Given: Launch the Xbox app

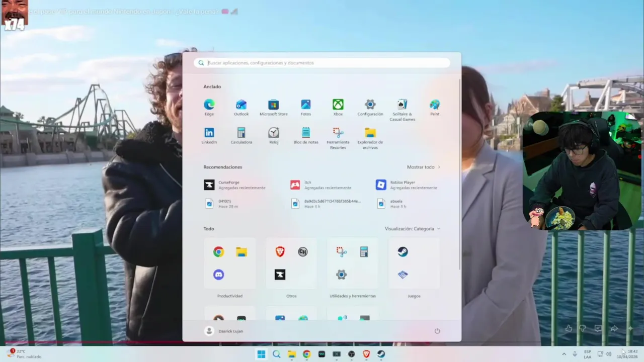Looking at the screenshot, I should click(338, 108).
